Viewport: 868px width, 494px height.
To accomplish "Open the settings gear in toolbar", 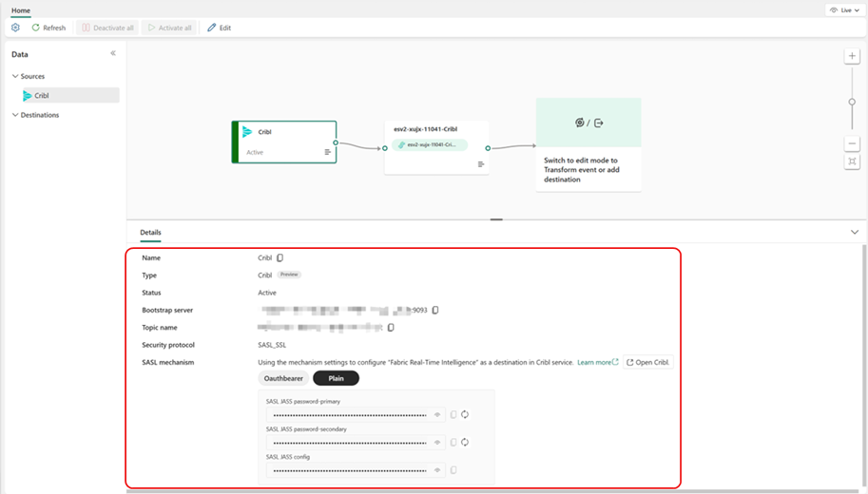I will pos(15,28).
